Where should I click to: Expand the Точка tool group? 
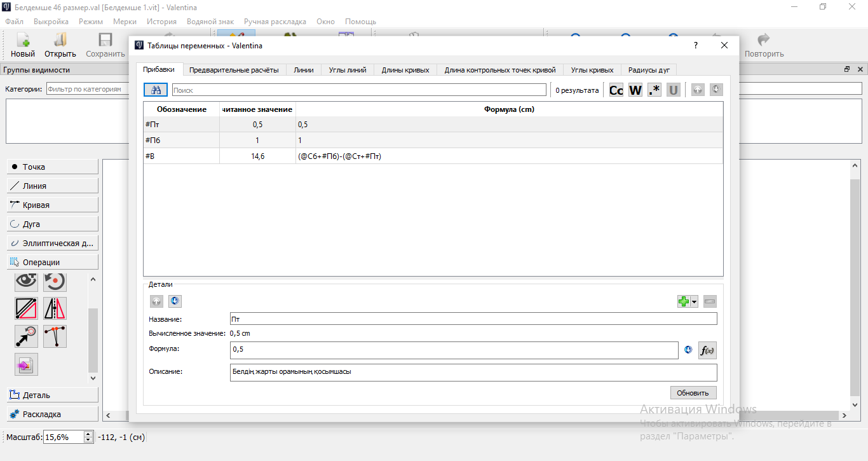[53, 167]
